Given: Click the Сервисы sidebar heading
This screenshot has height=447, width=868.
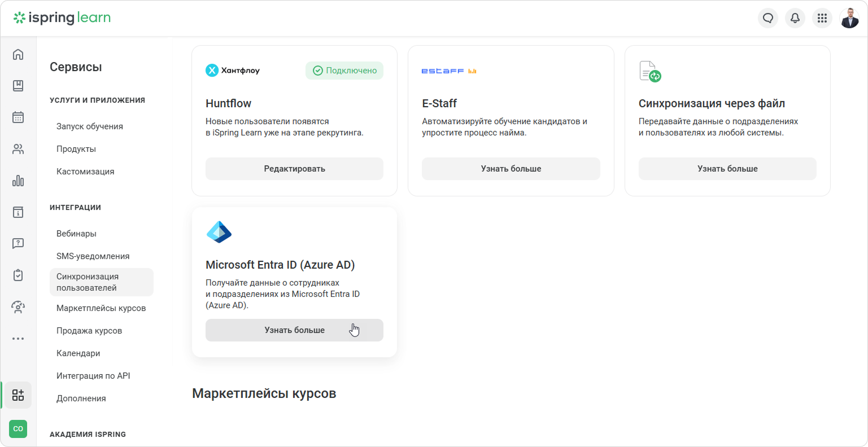Looking at the screenshot, I should (76, 67).
